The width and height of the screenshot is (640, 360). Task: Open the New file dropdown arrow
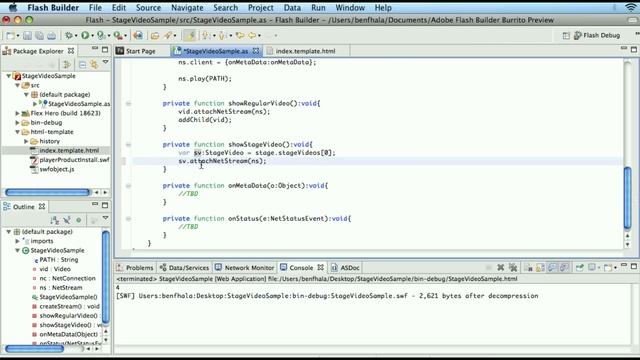click(18, 36)
